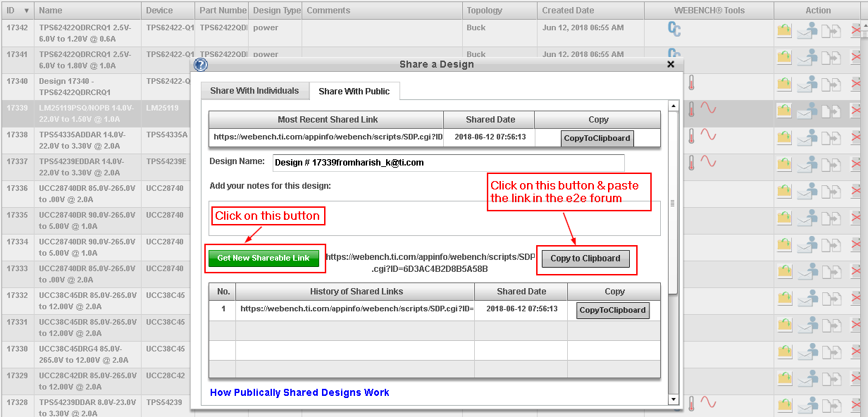Click the Copy to Clipboard button beside the new link
Screen dimensions: 868x417
[585, 259]
